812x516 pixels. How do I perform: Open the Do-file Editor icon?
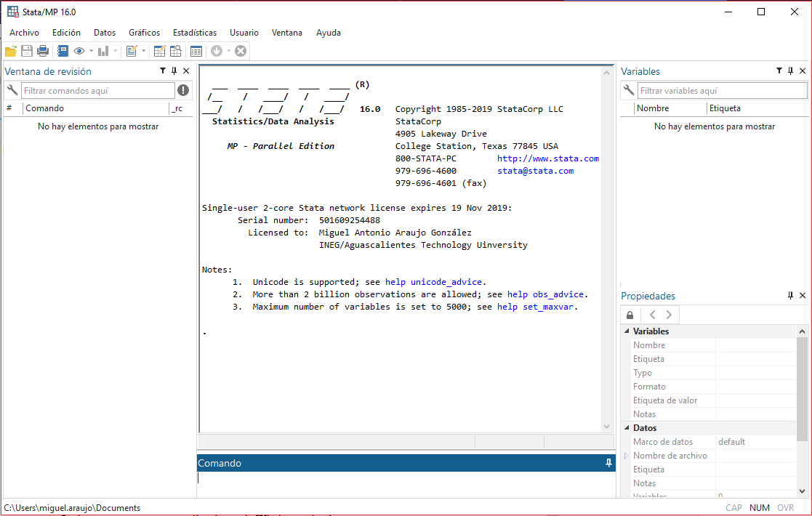click(x=132, y=51)
